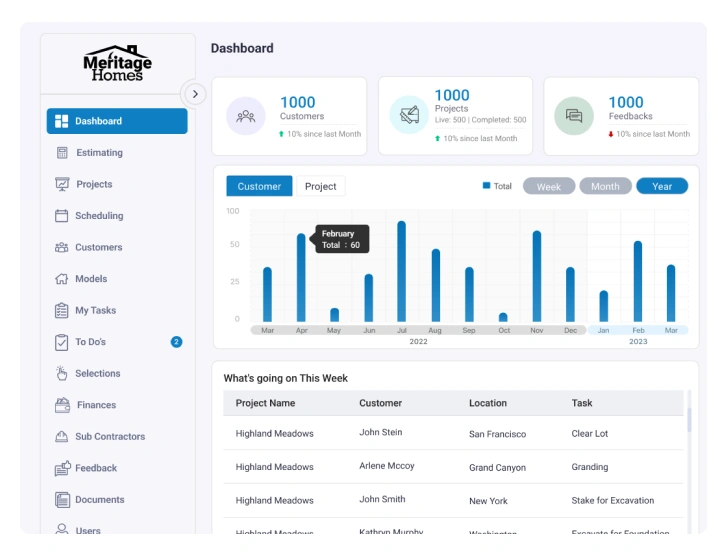724x557 pixels.
Task: Open Scheduling via its calendar icon
Action: pos(61,216)
